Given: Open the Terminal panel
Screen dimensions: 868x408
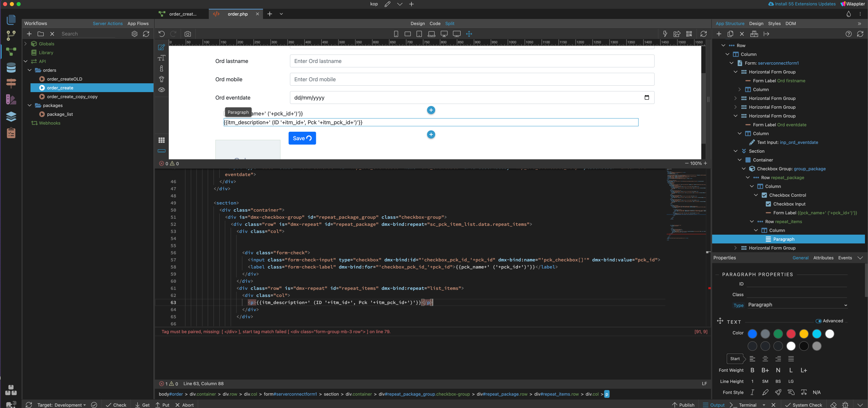Looking at the screenshot, I should coord(743,405).
